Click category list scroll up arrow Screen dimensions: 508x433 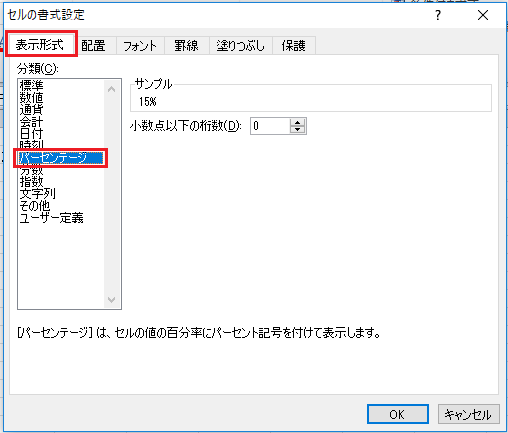coord(112,89)
